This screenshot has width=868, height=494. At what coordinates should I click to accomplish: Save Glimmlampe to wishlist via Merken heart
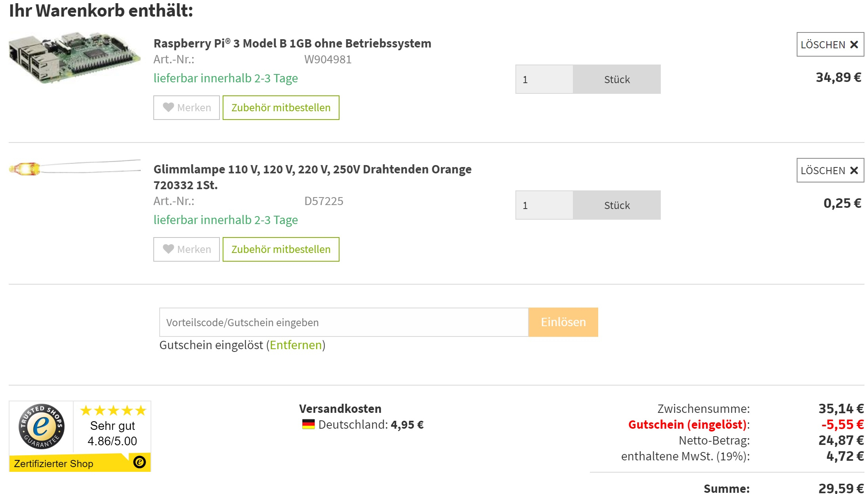[x=187, y=249]
